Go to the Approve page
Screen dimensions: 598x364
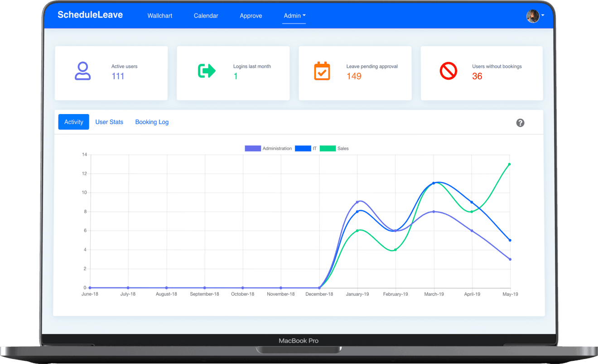pos(251,15)
